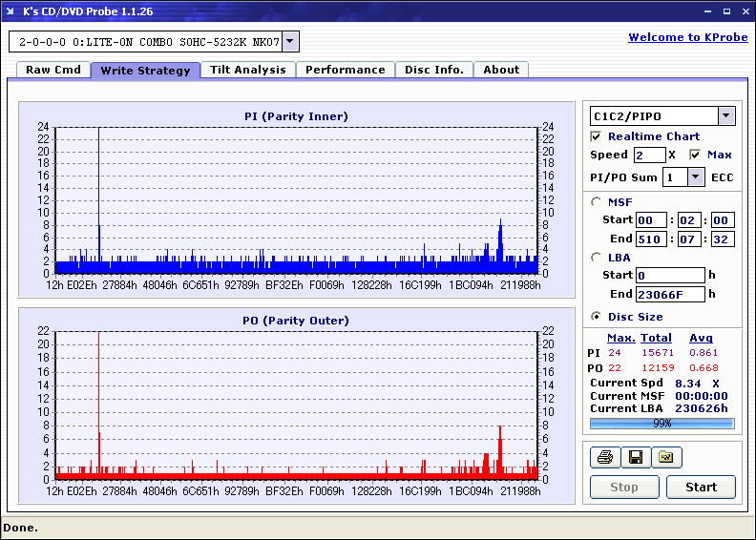Viewport: 756px width, 540px height.
Task: Click the printer icon to print chart
Action: (604, 458)
